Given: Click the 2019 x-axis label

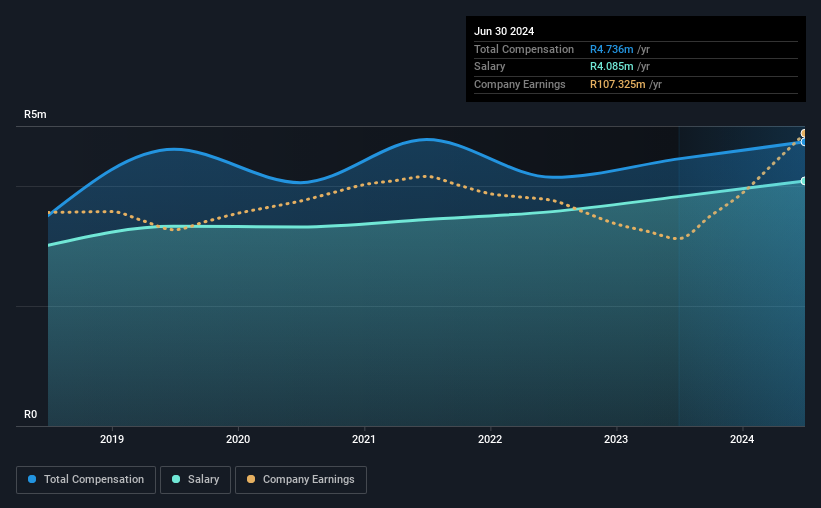Looking at the screenshot, I should click(112, 439).
